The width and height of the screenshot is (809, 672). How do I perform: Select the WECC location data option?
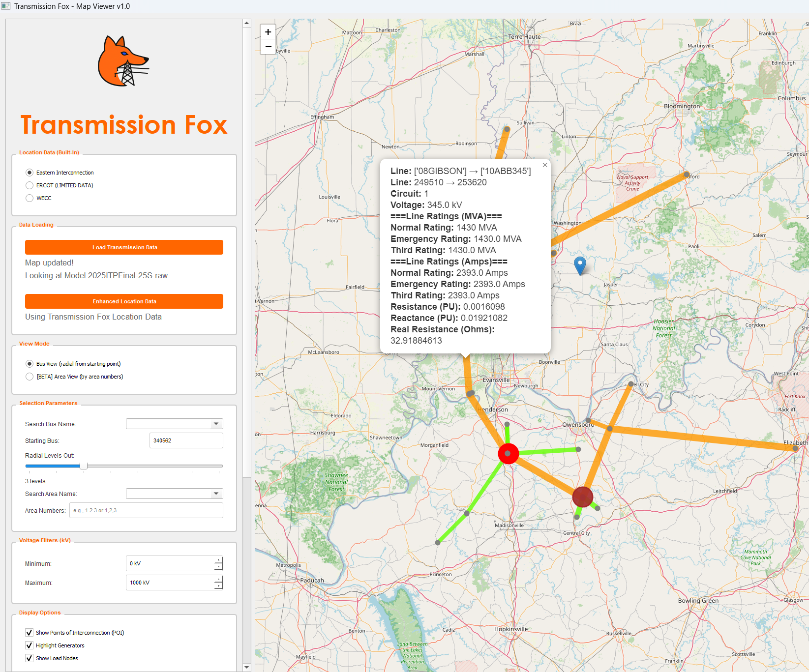point(30,198)
